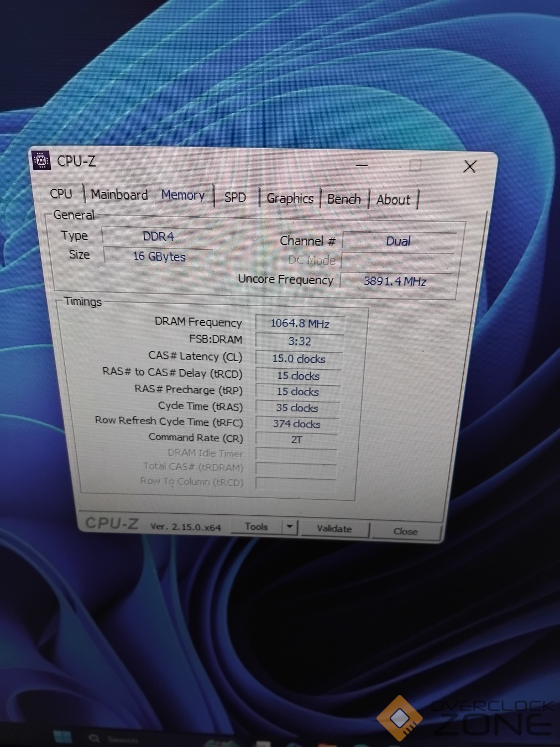Select the Dual channel value
The image size is (560, 747).
tap(399, 241)
